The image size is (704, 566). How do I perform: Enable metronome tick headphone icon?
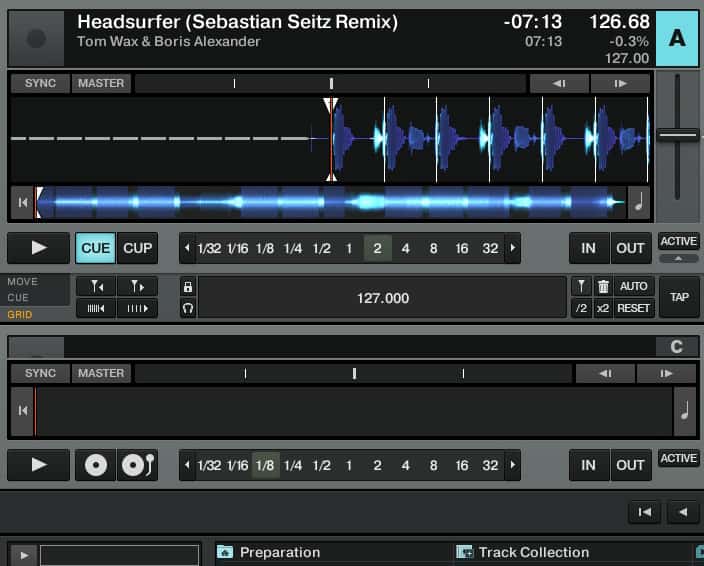188,308
